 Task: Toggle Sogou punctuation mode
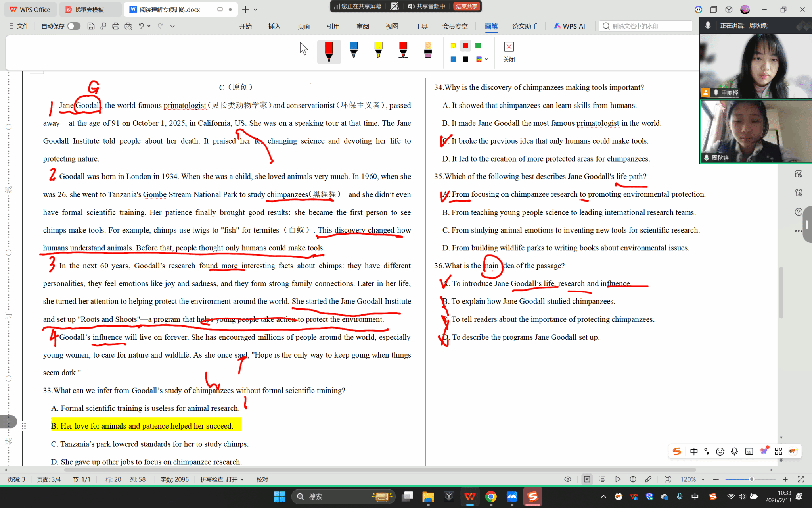tap(707, 452)
